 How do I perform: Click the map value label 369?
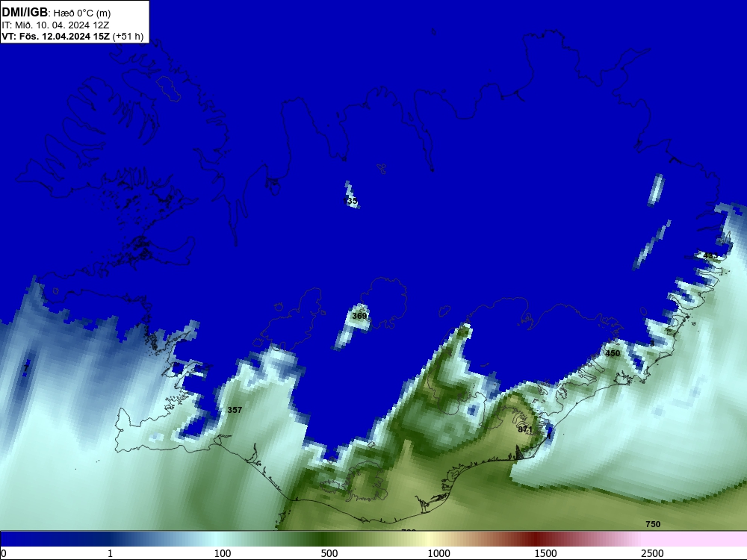point(360,316)
